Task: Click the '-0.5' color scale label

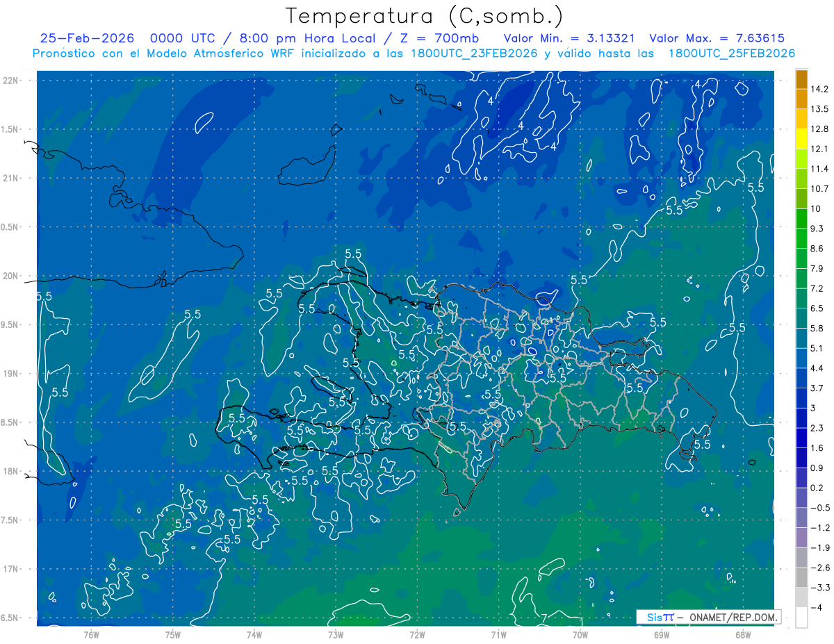Action: click(820, 508)
